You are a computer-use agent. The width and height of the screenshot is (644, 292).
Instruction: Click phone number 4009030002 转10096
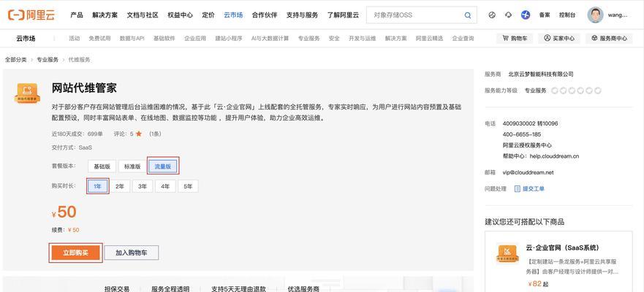point(530,123)
